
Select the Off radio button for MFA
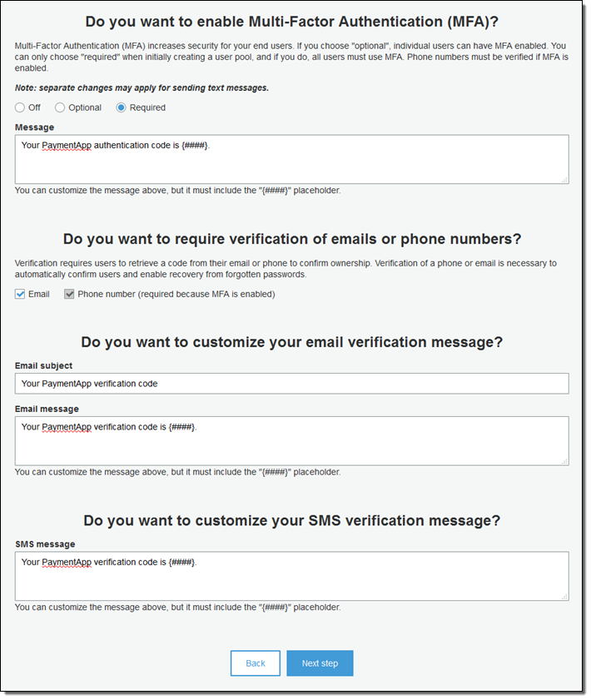click(x=20, y=107)
